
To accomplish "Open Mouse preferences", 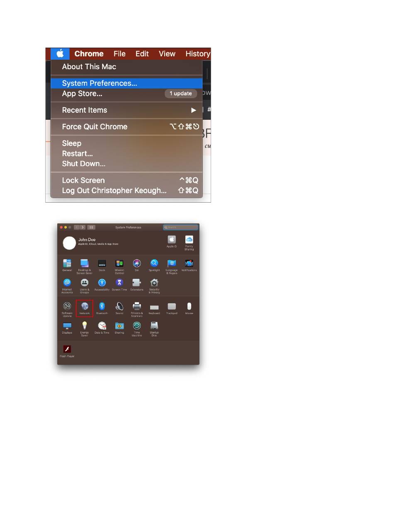I will [189, 308].
